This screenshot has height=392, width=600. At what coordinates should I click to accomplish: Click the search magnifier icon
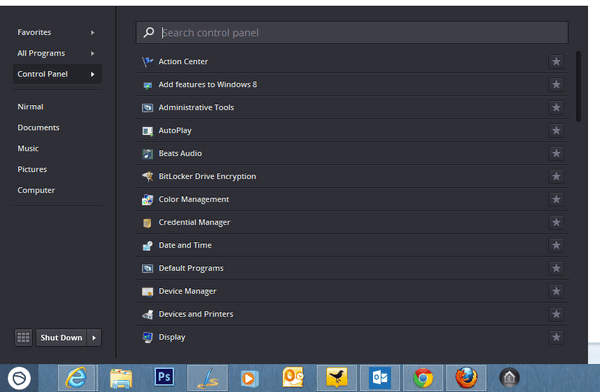tap(148, 33)
